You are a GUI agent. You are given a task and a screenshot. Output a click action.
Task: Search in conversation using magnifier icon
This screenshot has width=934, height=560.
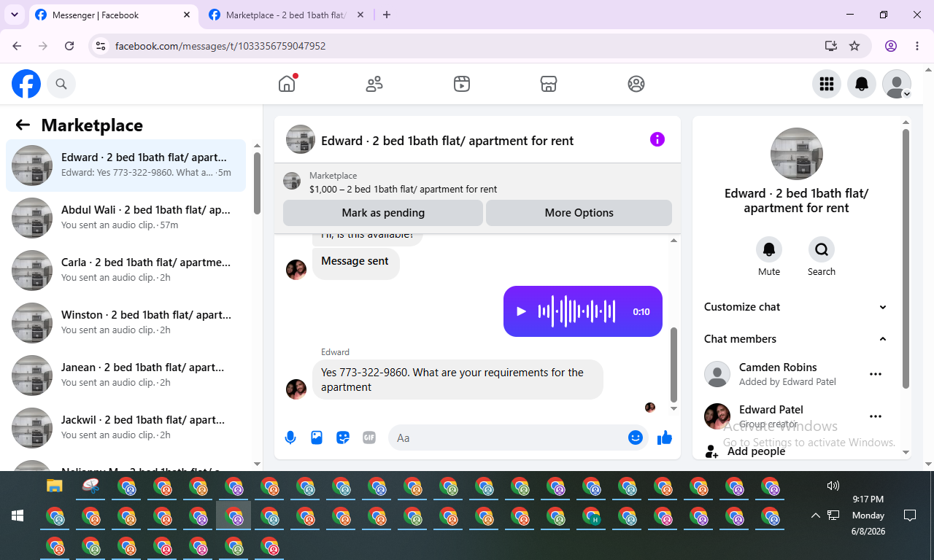click(822, 249)
